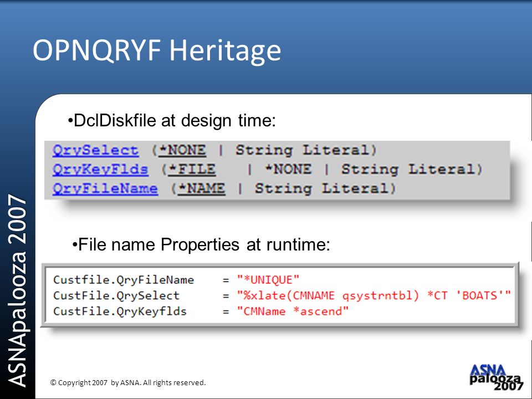Click the ASNApalooza 2007 logo

click(x=497, y=377)
